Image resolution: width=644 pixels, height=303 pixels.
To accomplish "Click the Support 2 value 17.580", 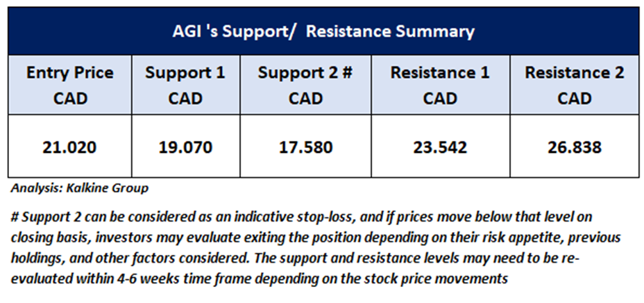I will pos(305,148).
